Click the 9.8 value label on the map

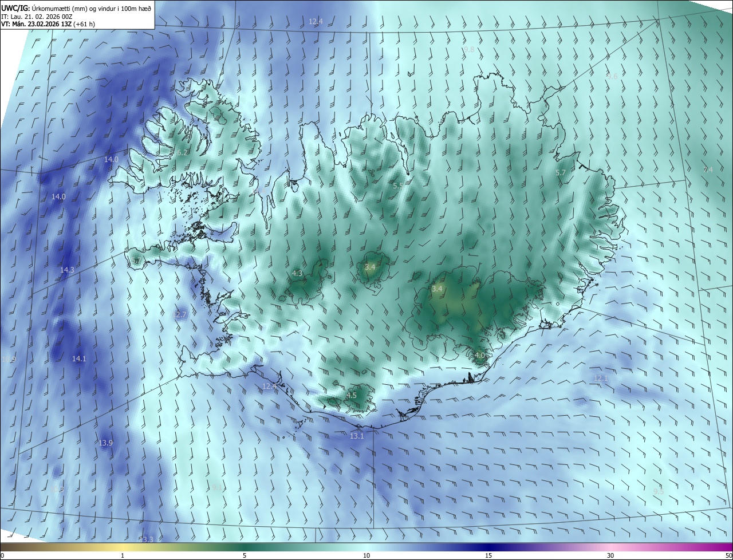[469, 50]
